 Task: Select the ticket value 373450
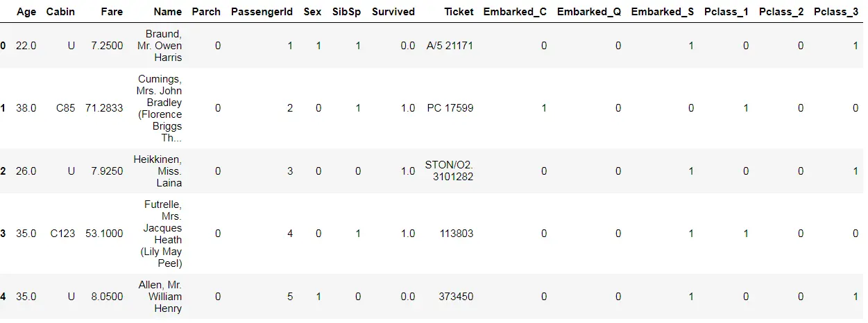coord(456,297)
